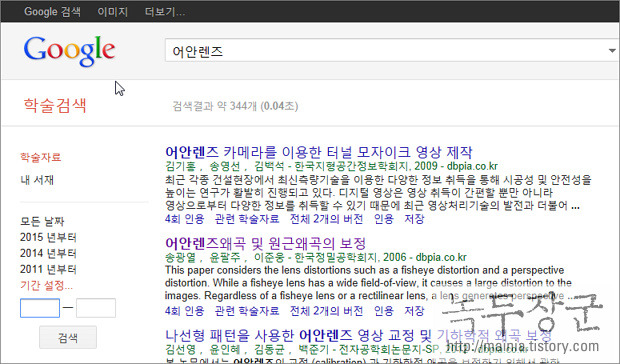Click the 검색 button below year range
The height and width of the screenshot is (364, 620).
pos(68,338)
